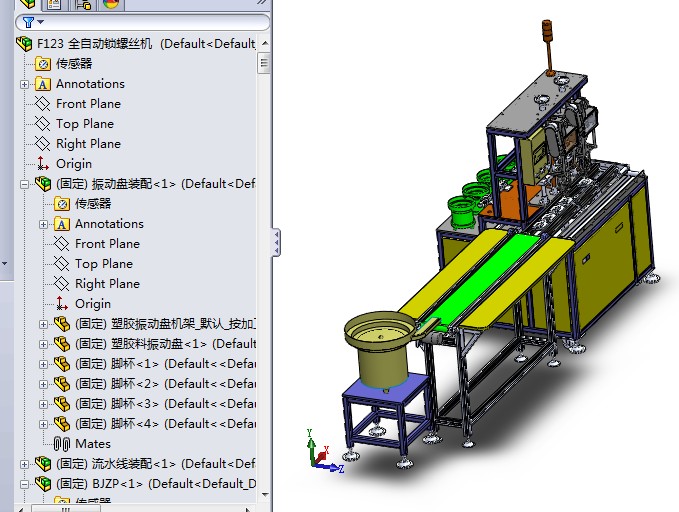Select the 脚杯<1> part icon
This screenshot has height=512, width=679.
click(x=62, y=364)
